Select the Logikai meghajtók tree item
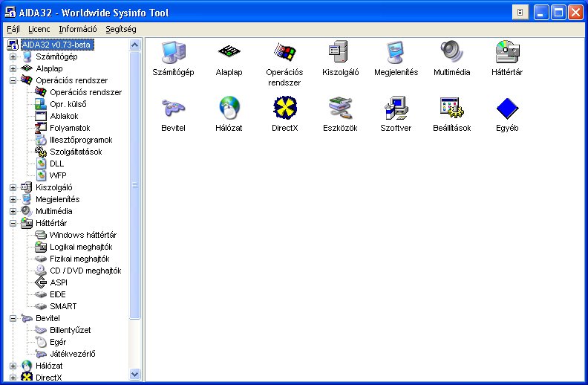 [x=81, y=247]
